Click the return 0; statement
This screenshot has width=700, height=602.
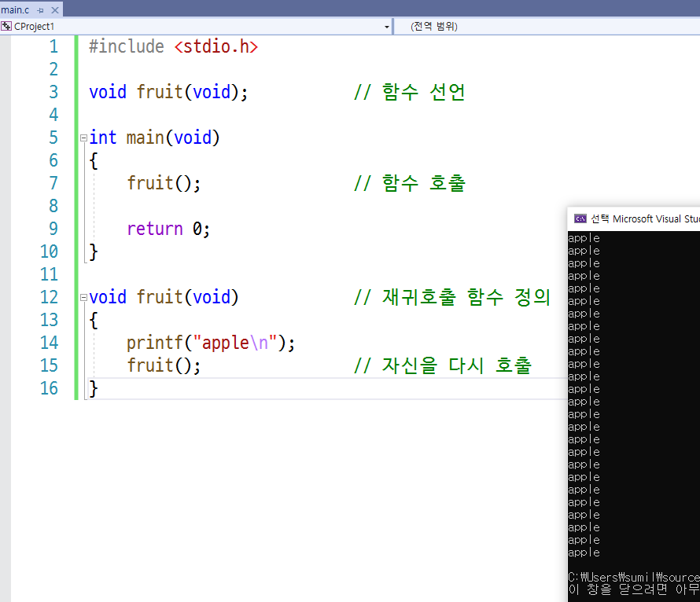[168, 229]
